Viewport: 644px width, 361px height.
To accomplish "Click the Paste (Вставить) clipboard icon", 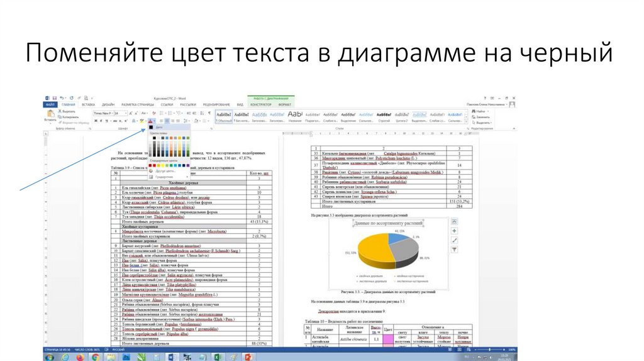I will [50, 113].
